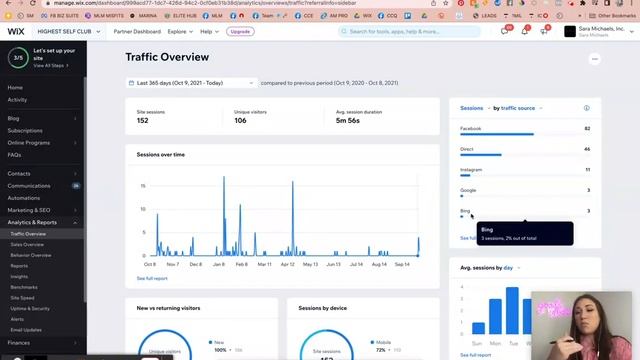This screenshot has width=640, height=360.
Task: Click the LEADS bookmark
Action: pyautogui.click(x=484, y=16)
